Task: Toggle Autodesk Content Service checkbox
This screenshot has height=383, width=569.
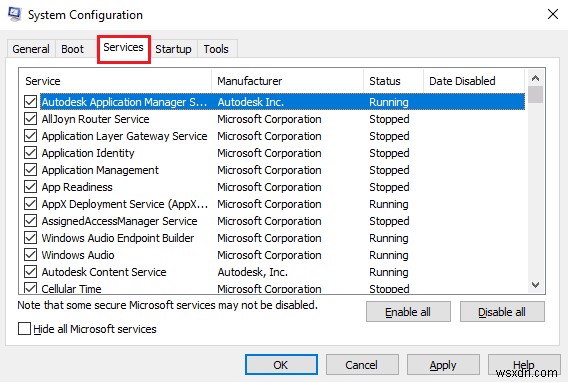Action: (30, 272)
